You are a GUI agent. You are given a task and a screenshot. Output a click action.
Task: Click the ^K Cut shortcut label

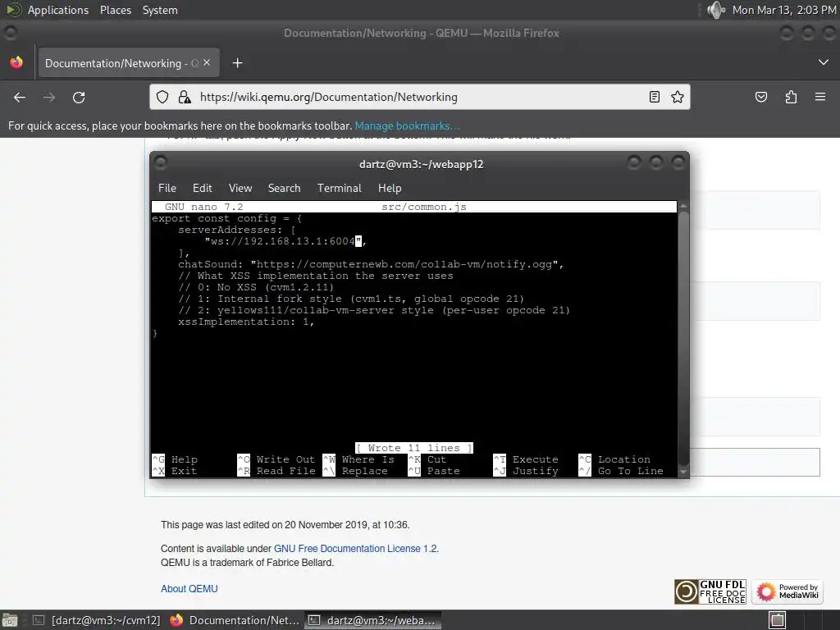[427, 459]
